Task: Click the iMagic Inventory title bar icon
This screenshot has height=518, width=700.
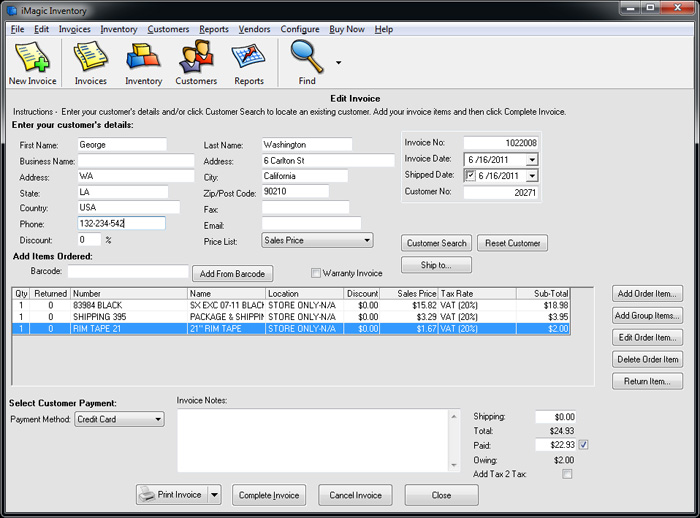Action: tap(11, 10)
